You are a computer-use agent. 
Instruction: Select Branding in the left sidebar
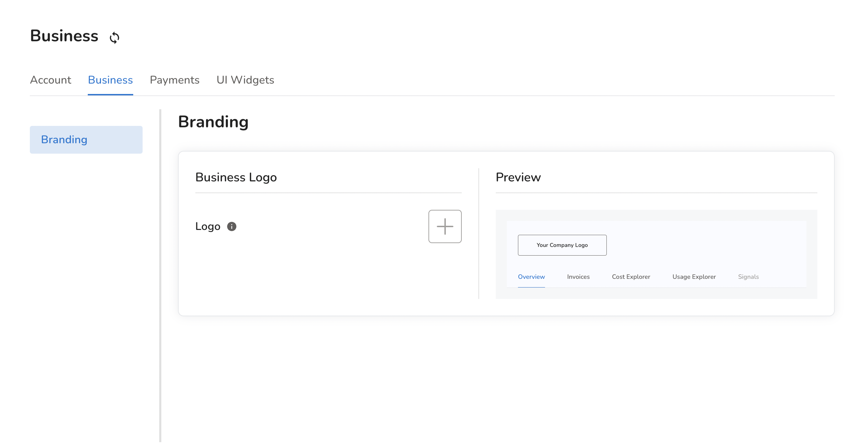click(86, 140)
